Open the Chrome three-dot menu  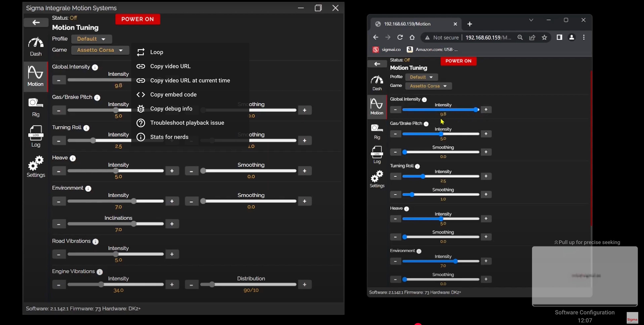pyautogui.click(x=584, y=37)
